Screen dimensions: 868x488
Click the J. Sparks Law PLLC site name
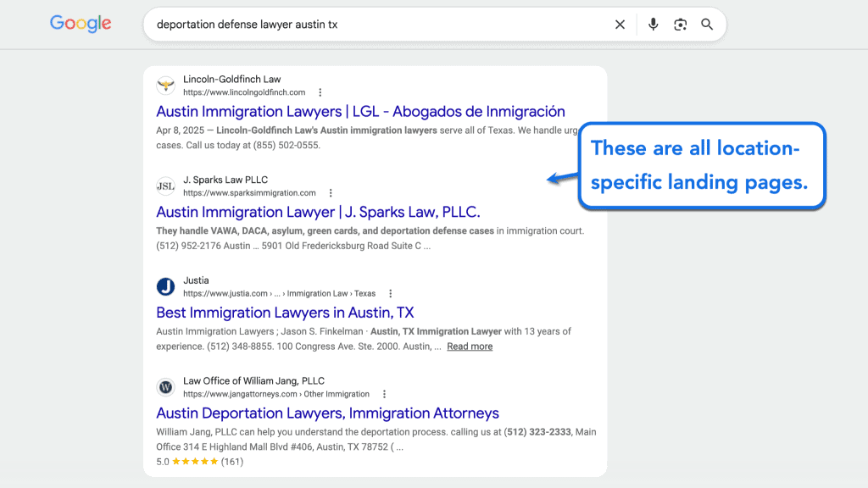click(x=225, y=180)
